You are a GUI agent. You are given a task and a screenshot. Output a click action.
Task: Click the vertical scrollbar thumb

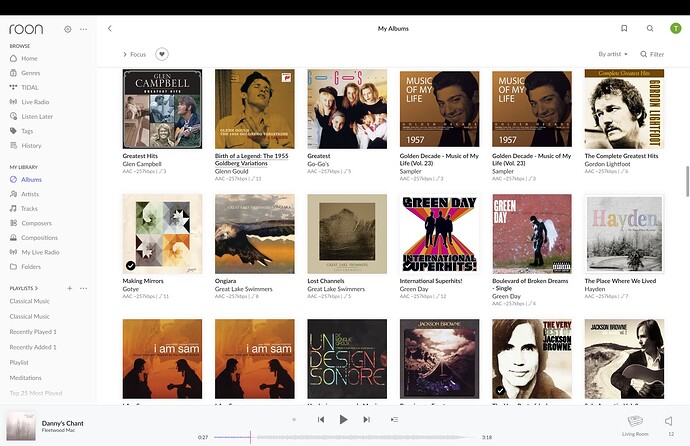point(687,181)
